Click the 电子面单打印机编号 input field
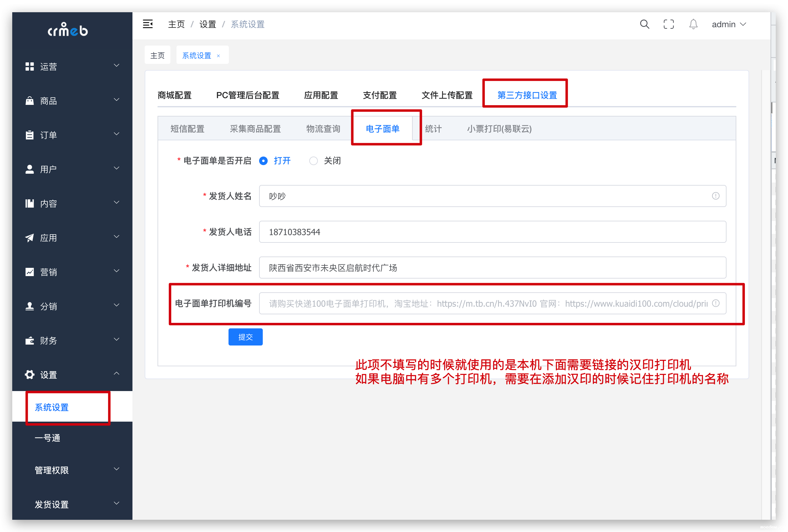 (488, 303)
